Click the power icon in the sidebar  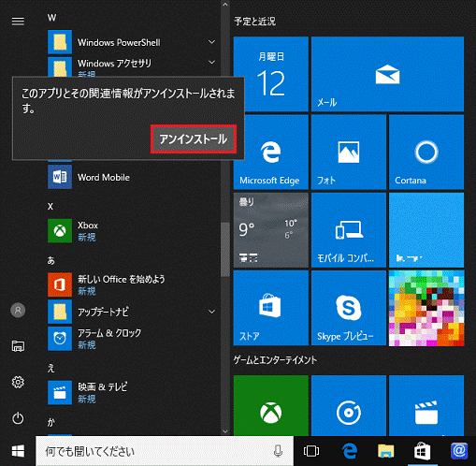point(18,418)
